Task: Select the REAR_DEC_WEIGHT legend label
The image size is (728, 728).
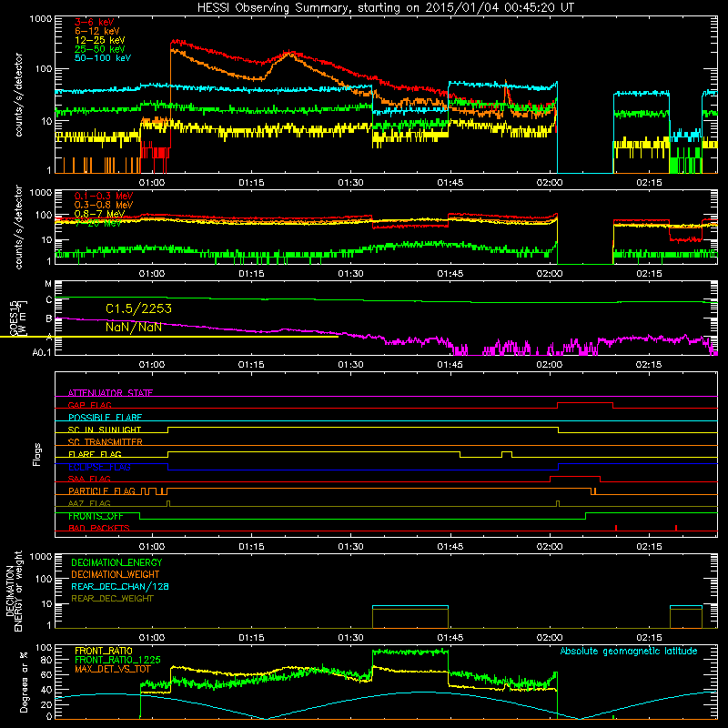Action: (x=112, y=599)
